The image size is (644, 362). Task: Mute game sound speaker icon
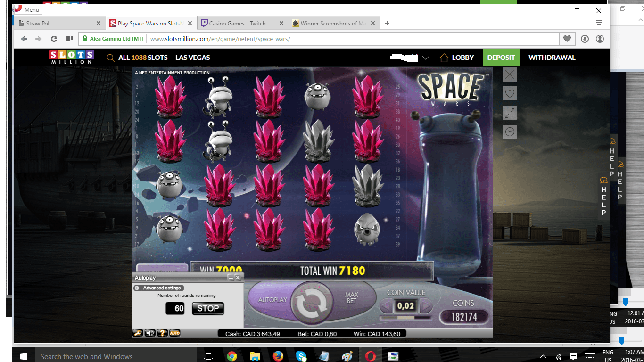(x=150, y=333)
